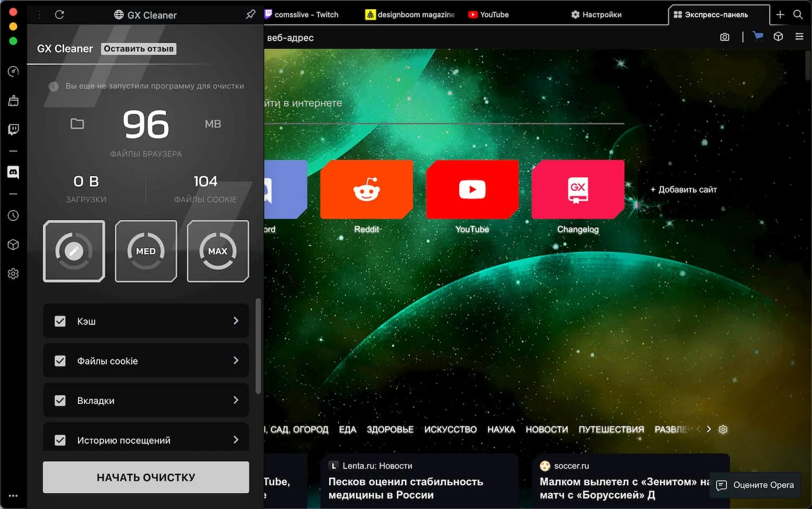The image size is (812, 509).
Task: Expand the Кэш options arrow
Action: pos(235,321)
